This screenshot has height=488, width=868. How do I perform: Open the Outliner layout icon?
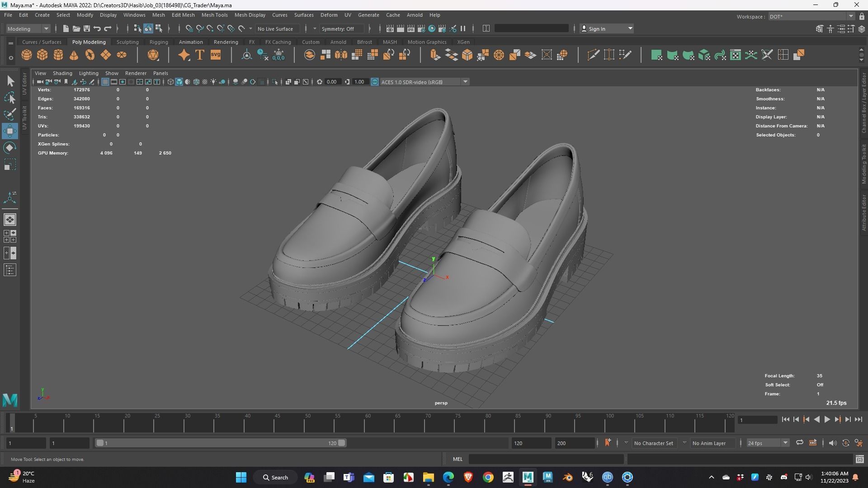[x=10, y=270]
